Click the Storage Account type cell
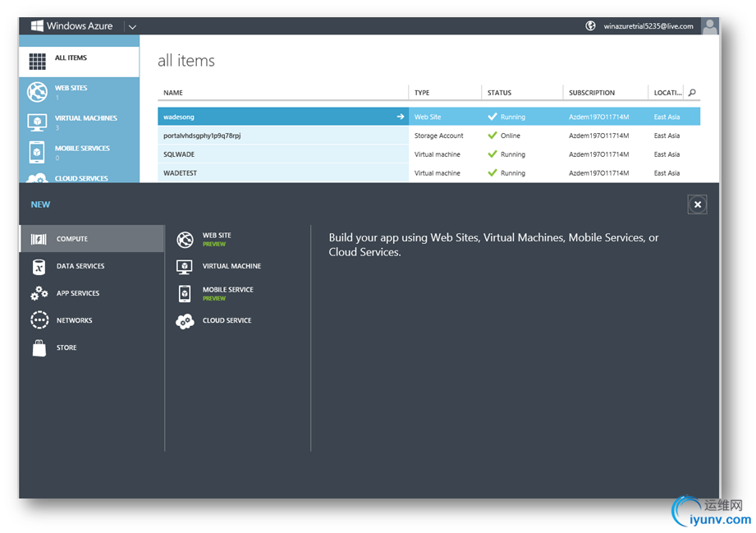756x533 pixels. click(439, 136)
